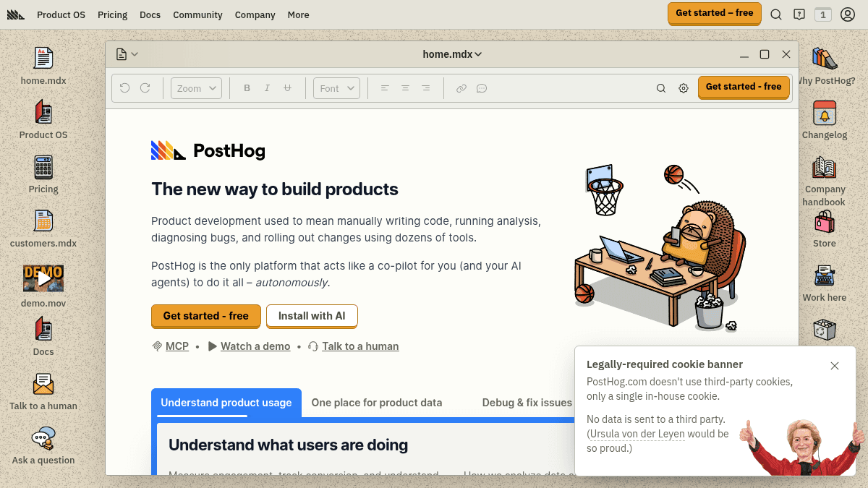Expand the home.mdx title dropdown
This screenshot has width=868, height=488.
click(452, 54)
